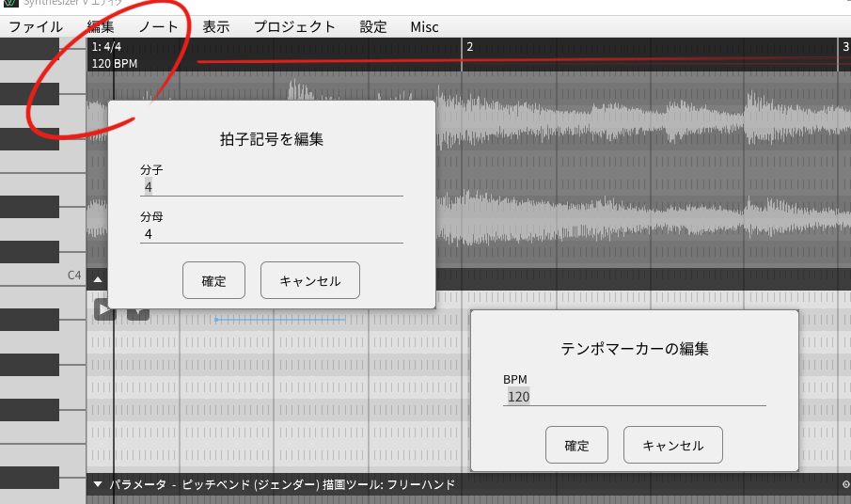Cancel the 拍子記号を編集 dialog
This screenshot has width=851, height=504.
coord(310,280)
